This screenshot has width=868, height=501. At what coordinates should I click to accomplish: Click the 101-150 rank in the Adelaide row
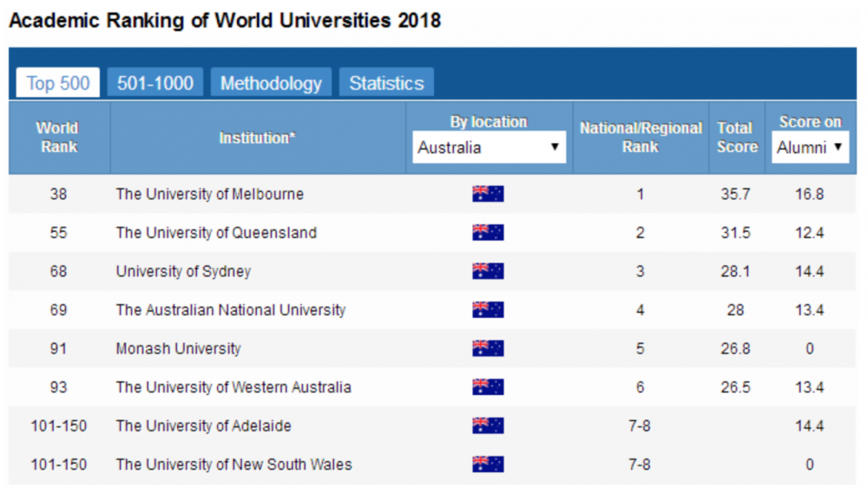(58, 425)
